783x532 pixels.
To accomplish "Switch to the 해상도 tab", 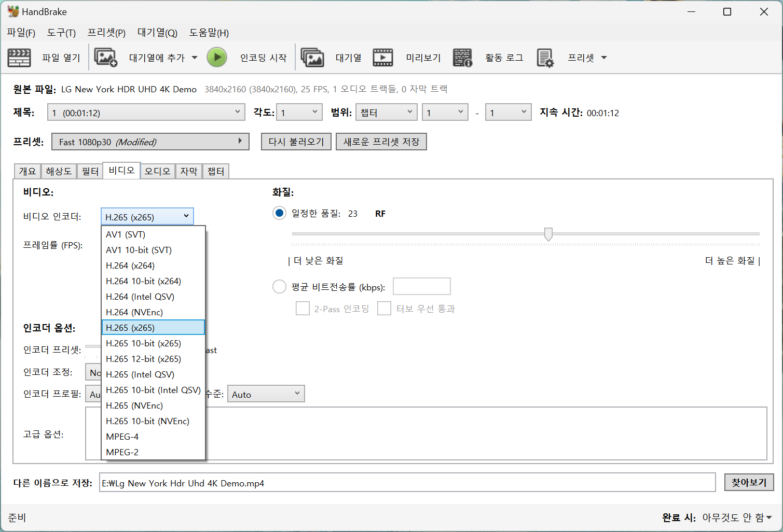I will pos(59,171).
